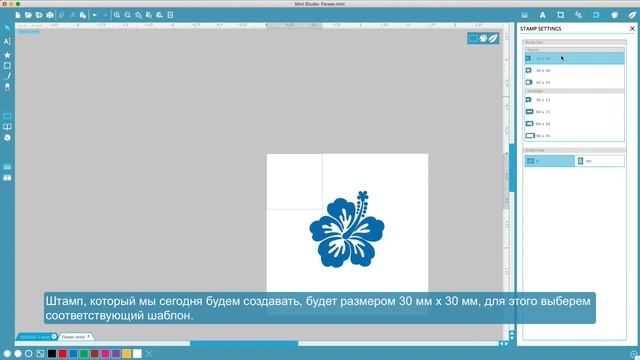Choose the eraser tool
Image resolution: width=640 pixels, height=360 pixels.
coord(7,87)
